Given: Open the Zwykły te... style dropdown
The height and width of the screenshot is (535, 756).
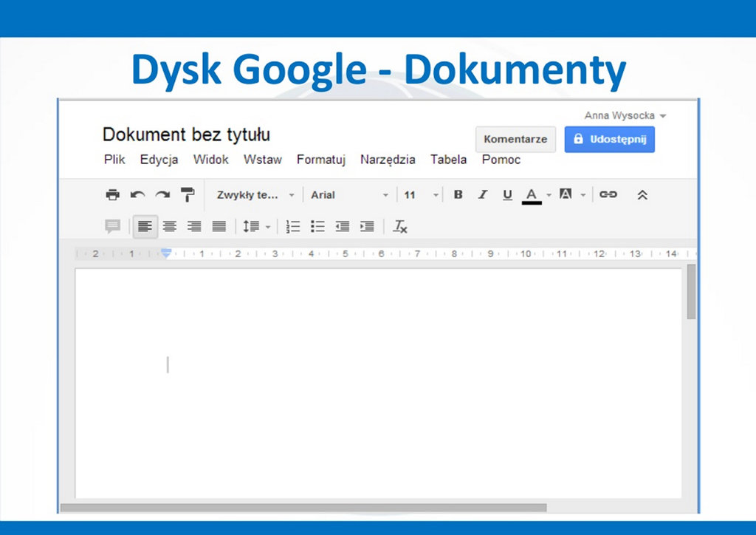Looking at the screenshot, I should click(x=255, y=195).
